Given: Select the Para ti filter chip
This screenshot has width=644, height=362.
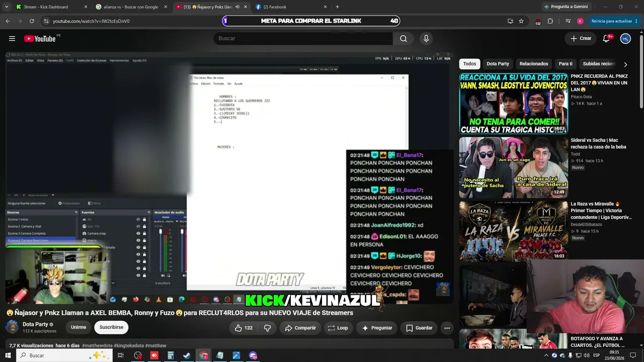Looking at the screenshot, I should [566, 64].
